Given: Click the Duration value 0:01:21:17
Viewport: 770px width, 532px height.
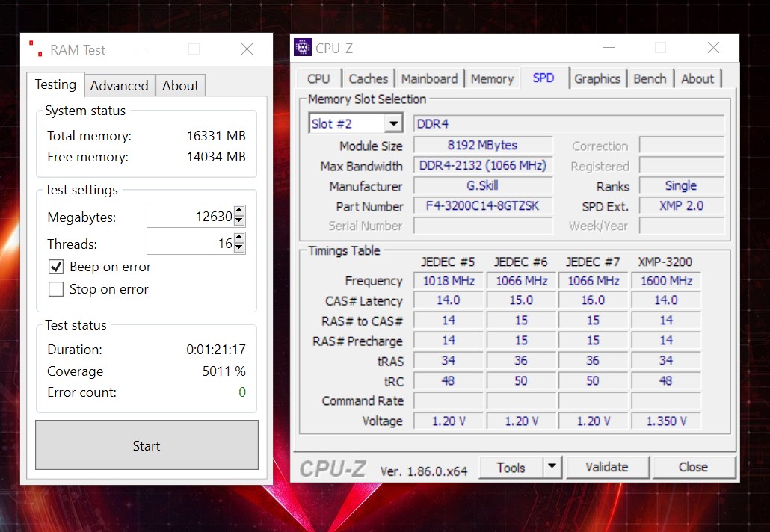Looking at the screenshot, I should pyautogui.click(x=216, y=350).
